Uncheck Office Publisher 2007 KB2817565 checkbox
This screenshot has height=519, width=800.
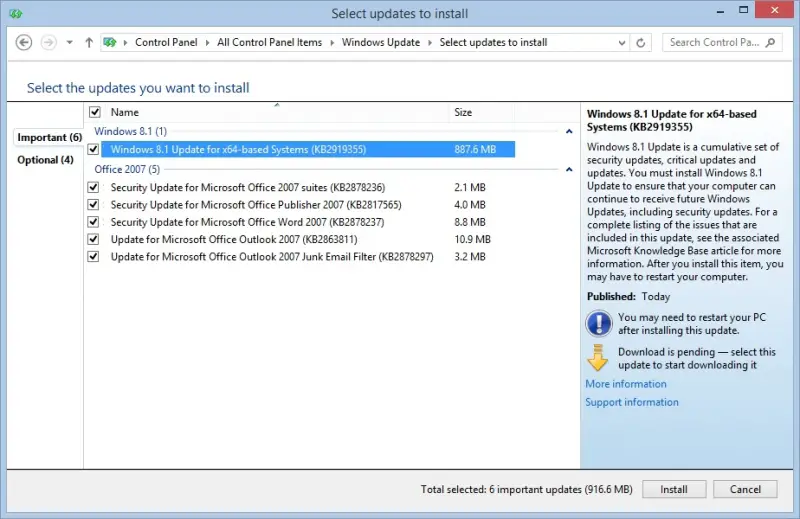click(x=93, y=205)
